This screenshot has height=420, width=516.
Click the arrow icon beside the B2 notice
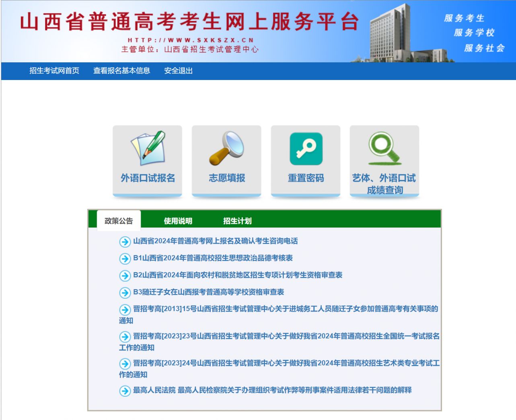tap(125, 275)
